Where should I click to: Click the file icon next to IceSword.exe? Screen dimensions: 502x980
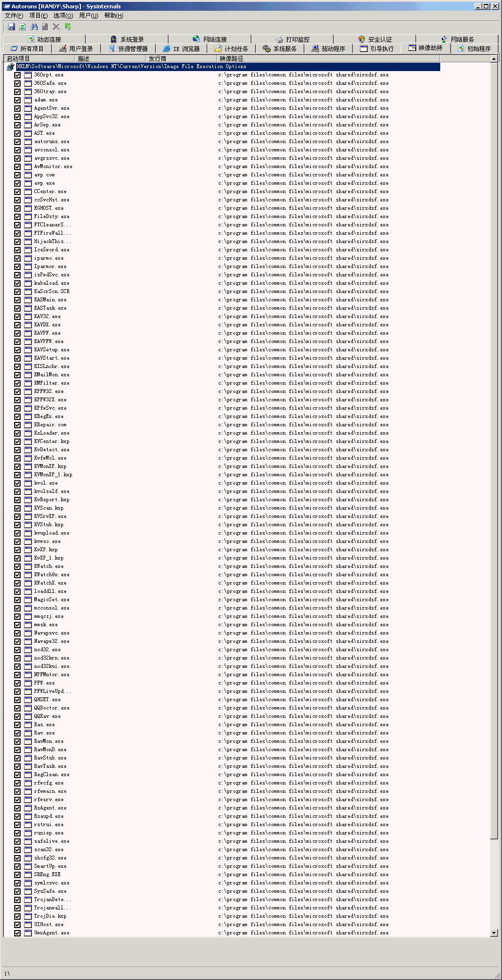28,250
